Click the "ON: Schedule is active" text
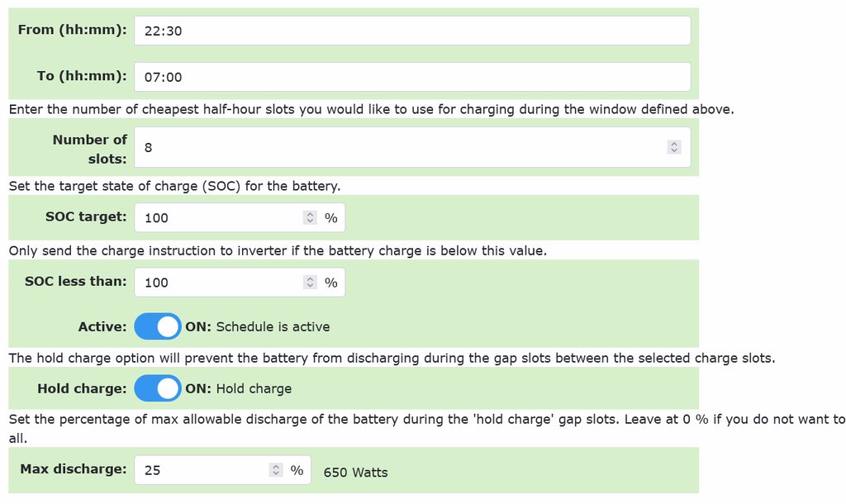Viewport: 846px width, 504px height. [x=257, y=326]
